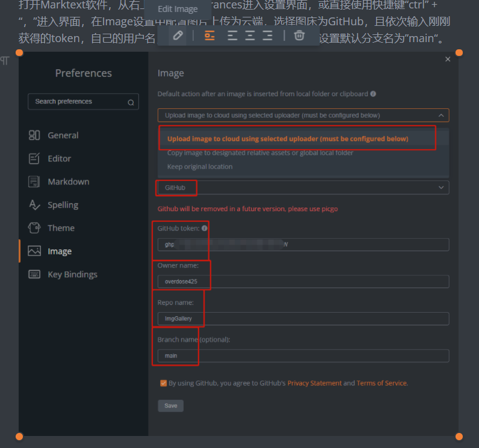Click the 'Github will be removed' warning text
Image resolution: width=479 pixels, height=448 pixels.
click(x=247, y=209)
